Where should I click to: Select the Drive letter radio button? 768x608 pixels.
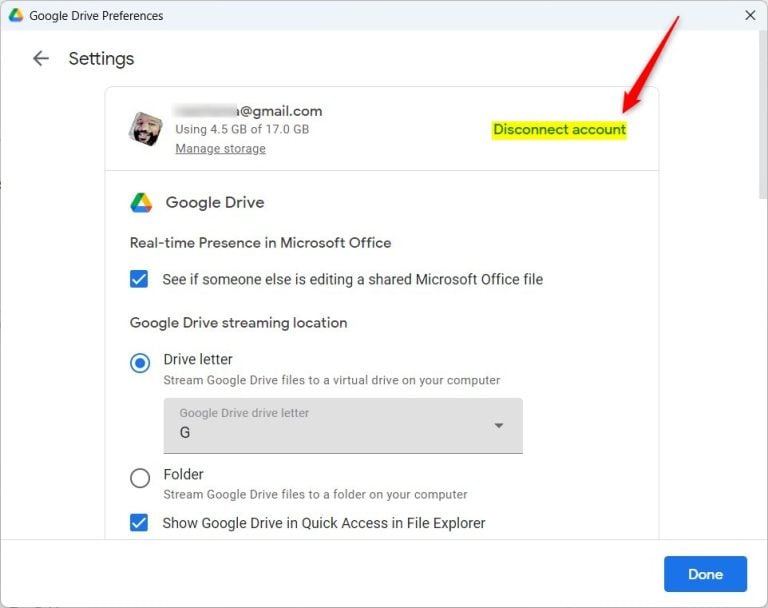pos(140,363)
